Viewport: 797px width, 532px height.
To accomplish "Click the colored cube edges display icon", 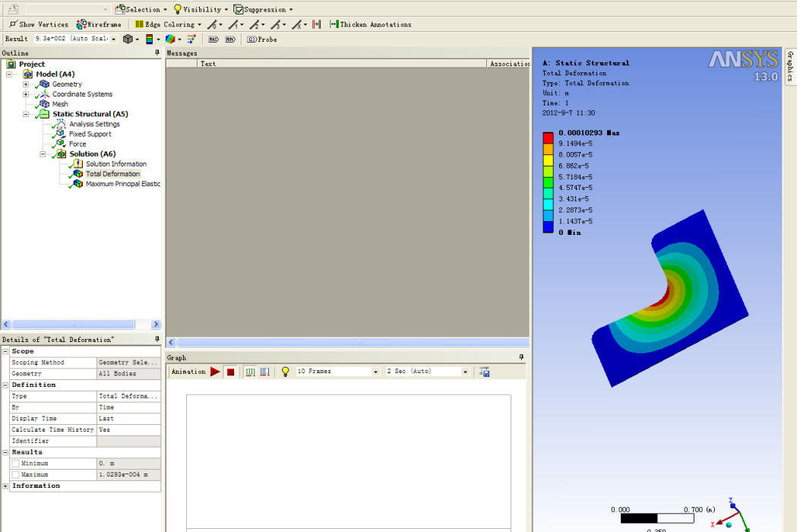I will 170,39.
